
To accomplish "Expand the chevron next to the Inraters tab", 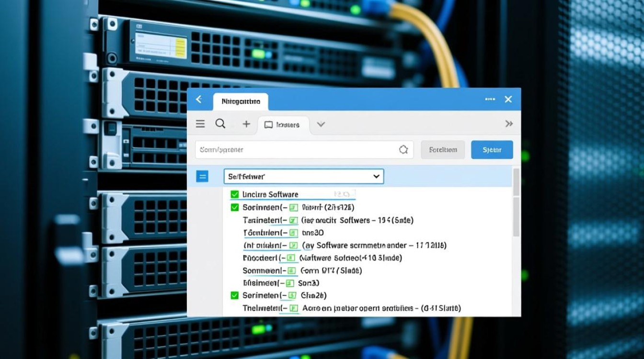I will pyautogui.click(x=321, y=124).
